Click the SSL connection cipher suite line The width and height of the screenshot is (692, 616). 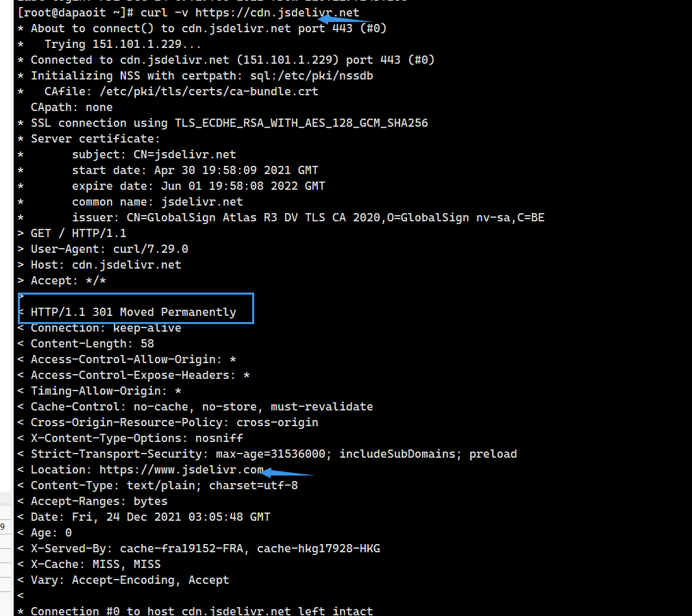click(223, 123)
